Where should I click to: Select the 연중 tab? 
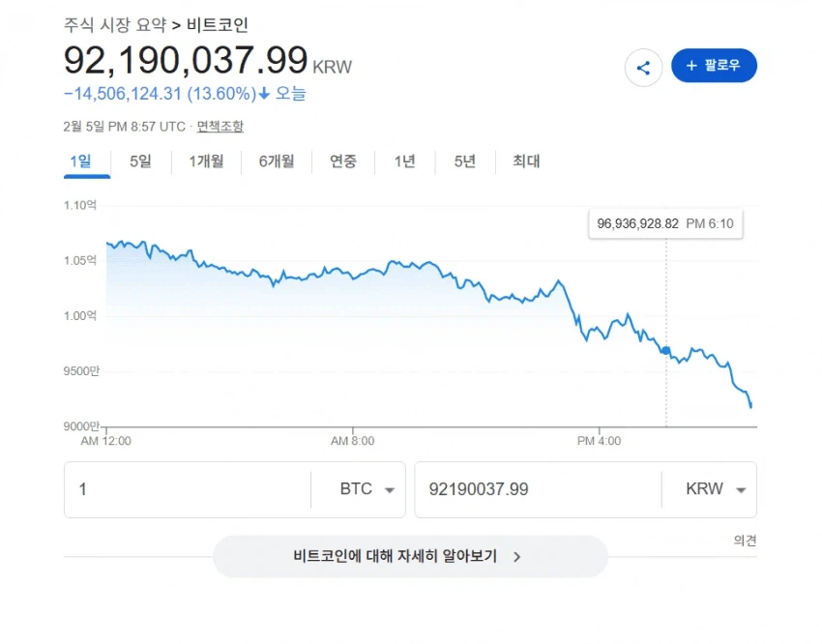click(343, 161)
